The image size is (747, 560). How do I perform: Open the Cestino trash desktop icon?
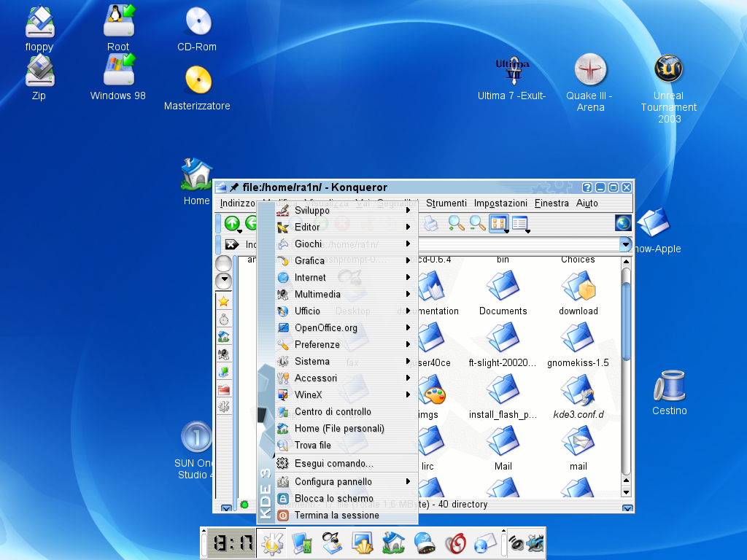[670, 393]
